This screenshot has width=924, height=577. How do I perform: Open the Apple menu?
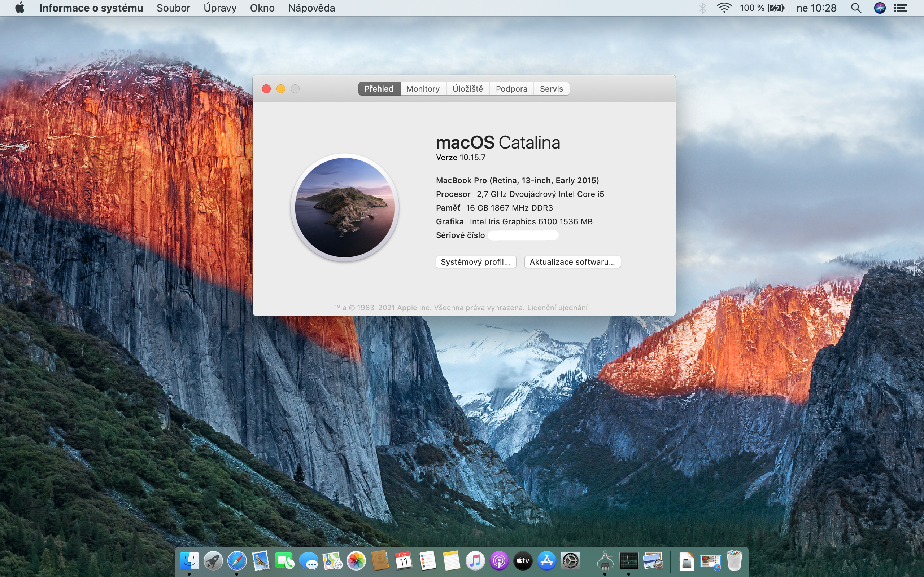pos(19,8)
